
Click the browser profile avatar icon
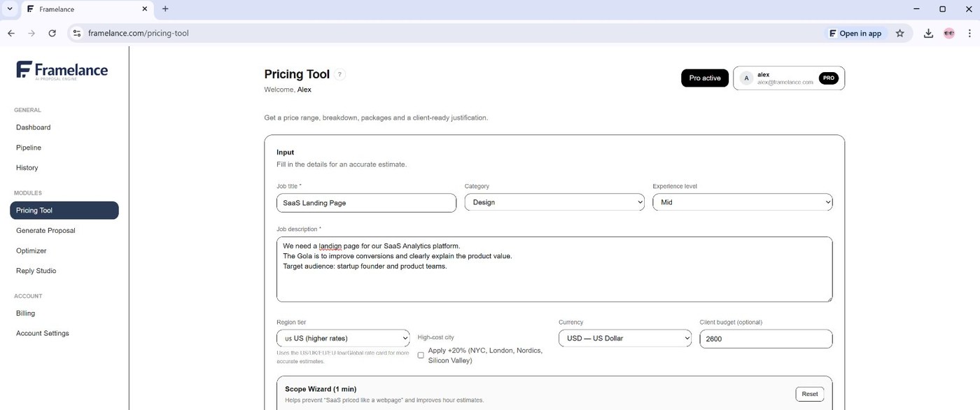coord(948,33)
